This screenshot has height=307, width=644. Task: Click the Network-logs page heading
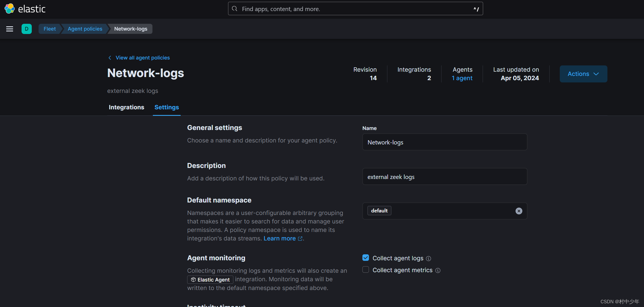pos(145,73)
